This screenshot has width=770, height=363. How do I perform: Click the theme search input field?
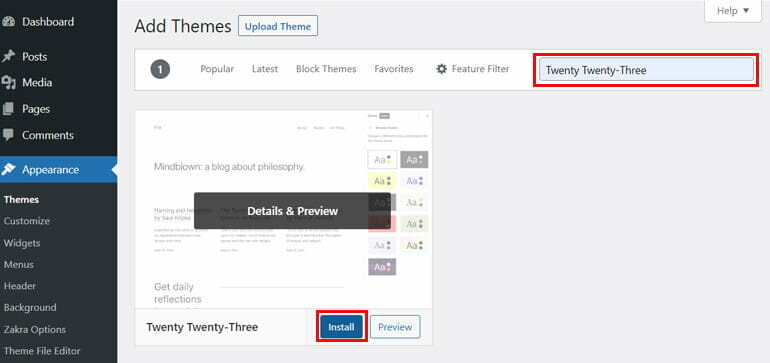click(646, 69)
